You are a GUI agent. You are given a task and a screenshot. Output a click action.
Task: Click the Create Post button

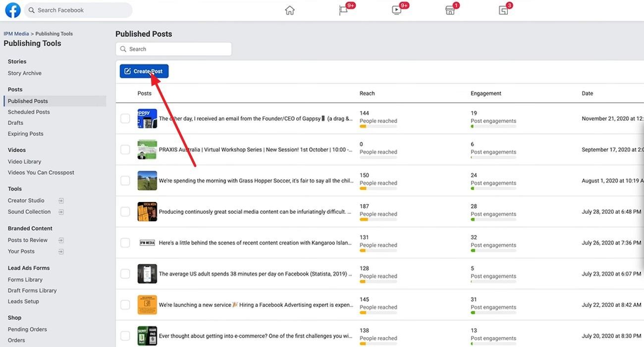144,71
